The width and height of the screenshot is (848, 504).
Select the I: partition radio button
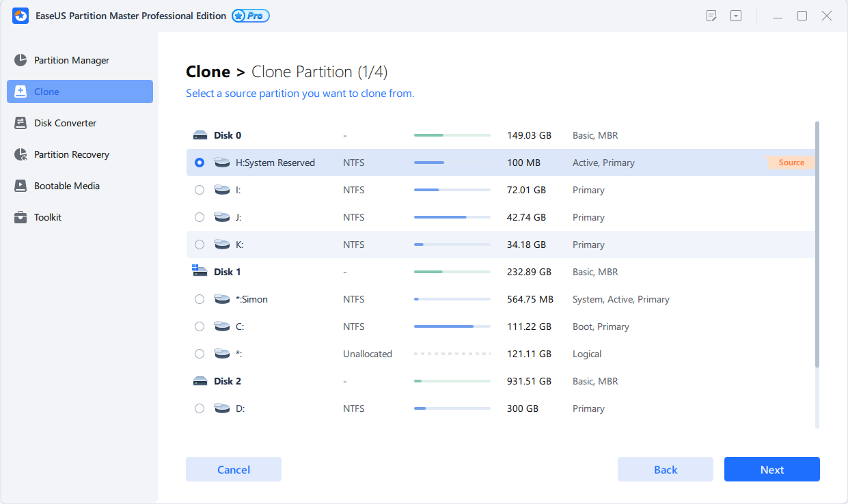point(200,190)
